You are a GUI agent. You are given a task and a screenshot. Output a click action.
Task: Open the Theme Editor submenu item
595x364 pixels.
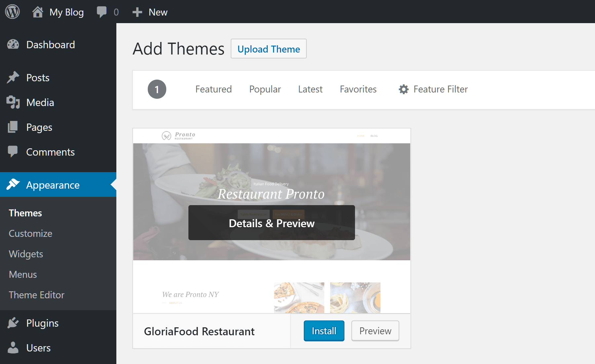click(36, 295)
